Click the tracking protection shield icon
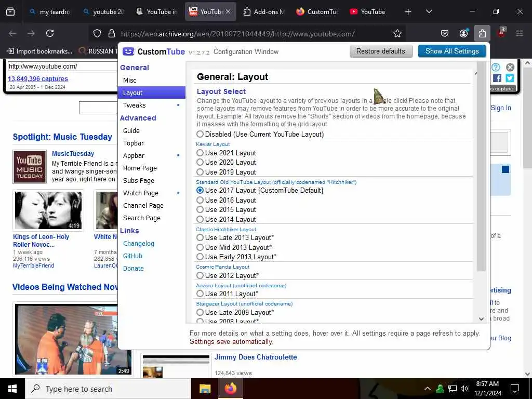This screenshot has height=399, width=532. [97, 34]
